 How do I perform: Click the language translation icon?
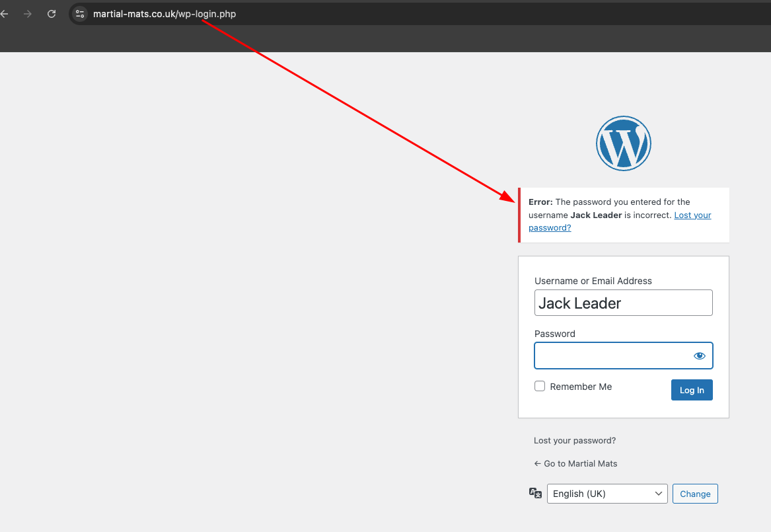tap(535, 493)
